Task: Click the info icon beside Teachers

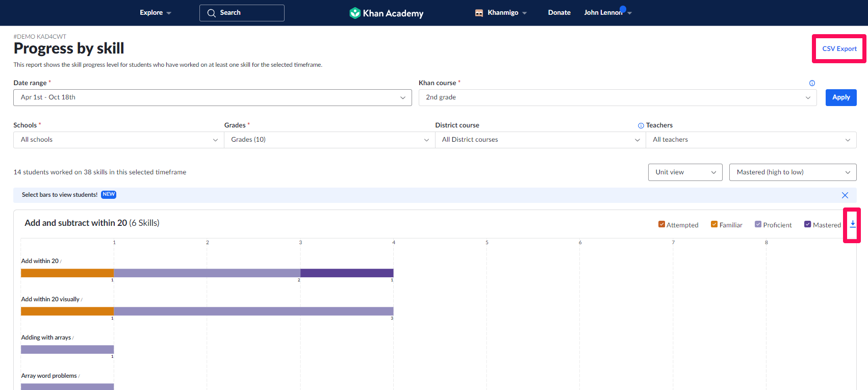Action: point(641,125)
